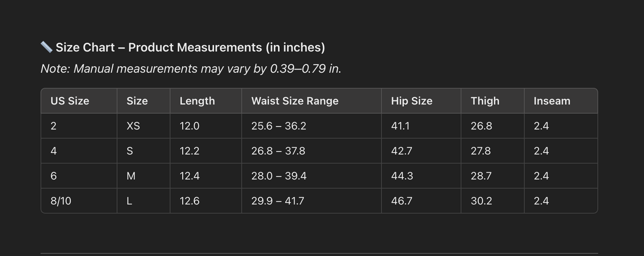
Task: Click the Waist Size Range column header
Action: 295,101
